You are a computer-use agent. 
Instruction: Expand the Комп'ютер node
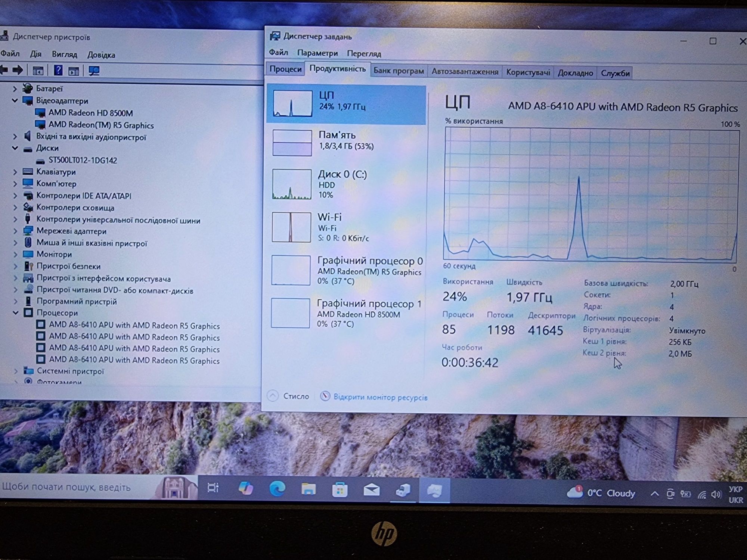[15, 184]
